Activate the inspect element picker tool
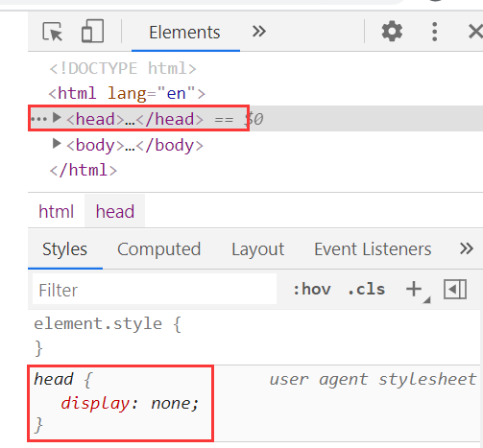This screenshot has width=483, height=448. [53, 32]
